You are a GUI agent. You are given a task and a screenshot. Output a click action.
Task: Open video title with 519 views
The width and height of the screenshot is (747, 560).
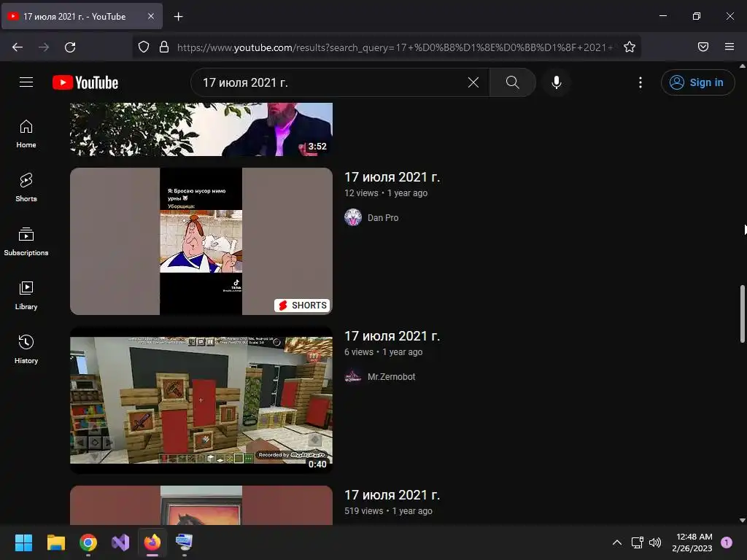click(x=392, y=495)
